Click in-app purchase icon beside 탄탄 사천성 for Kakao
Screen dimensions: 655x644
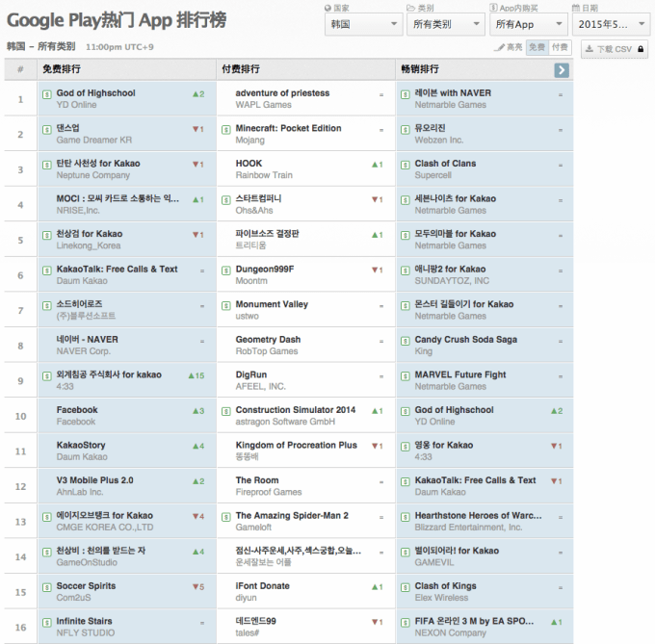tap(47, 165)
